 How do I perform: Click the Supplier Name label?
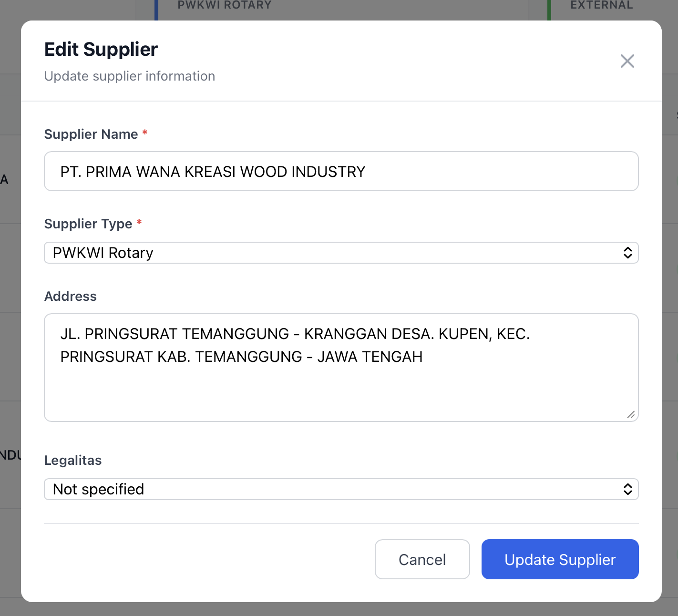(91, 134)
